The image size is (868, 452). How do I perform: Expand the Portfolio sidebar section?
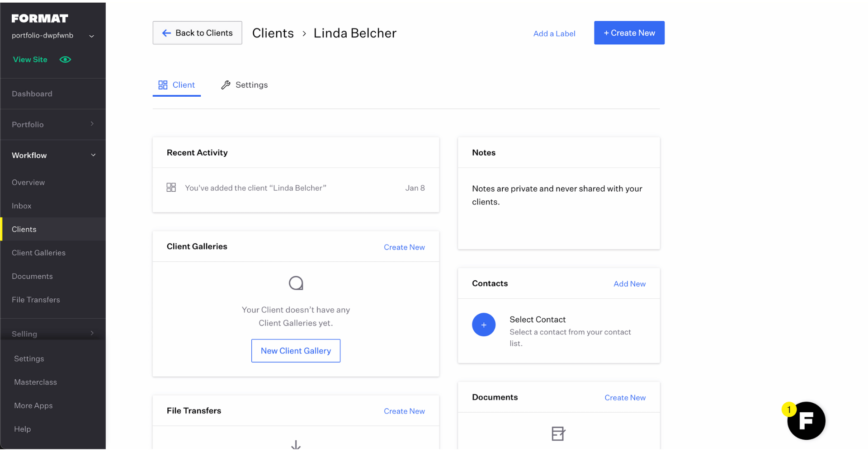pos(92,124)
